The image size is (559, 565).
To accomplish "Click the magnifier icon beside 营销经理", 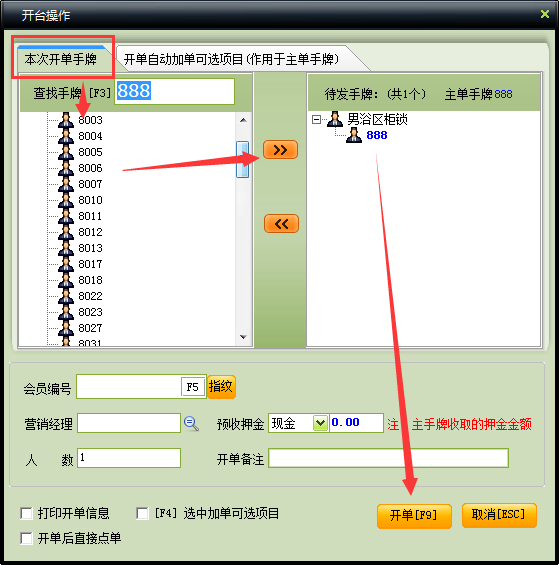I will 191,423.
